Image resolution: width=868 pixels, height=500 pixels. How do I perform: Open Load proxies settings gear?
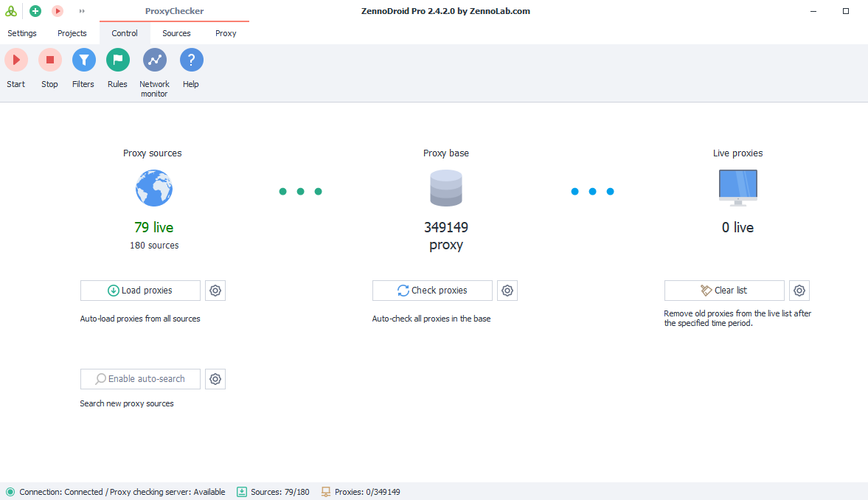coord(215,290)
